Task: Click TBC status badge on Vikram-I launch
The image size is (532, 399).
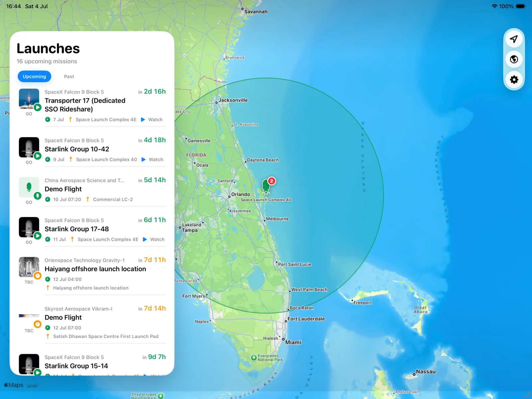Action: (38, 324)
